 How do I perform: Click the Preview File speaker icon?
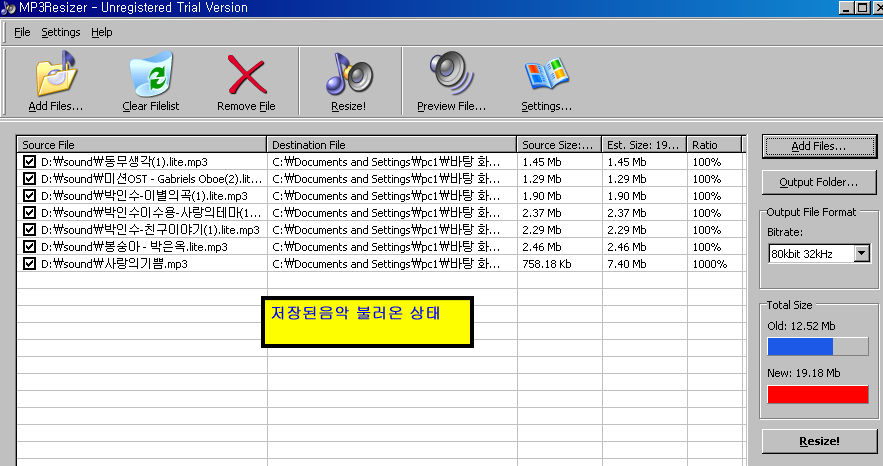[451, 75]
